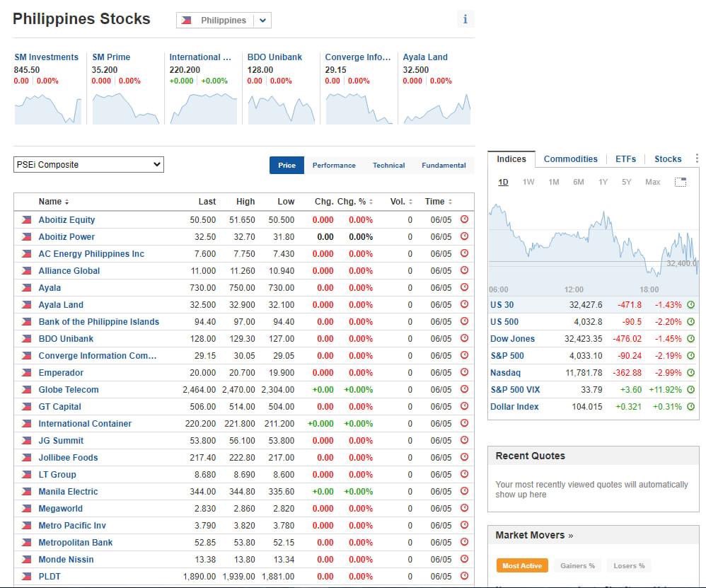
Task: Open the US 500 index link
Action: [504, 322]
